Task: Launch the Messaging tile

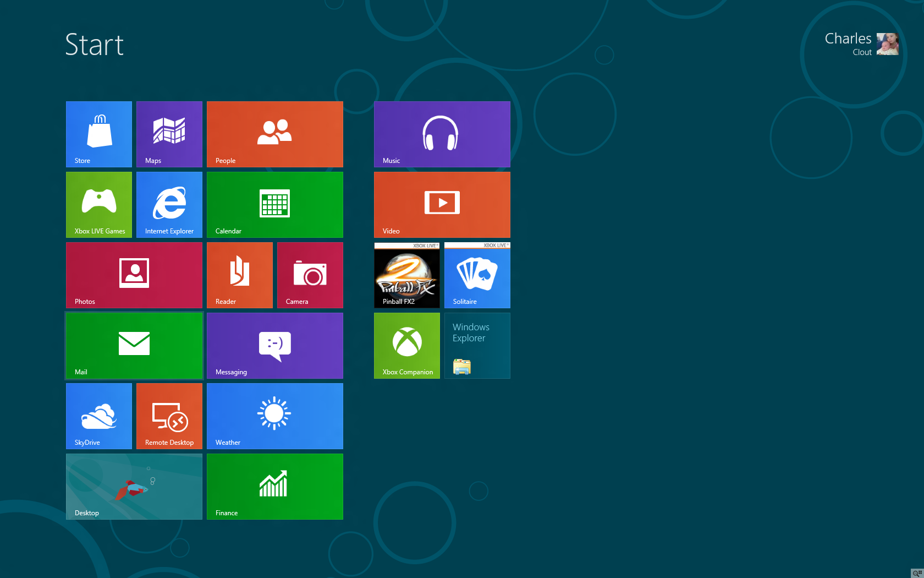Action: coord(275,346)
